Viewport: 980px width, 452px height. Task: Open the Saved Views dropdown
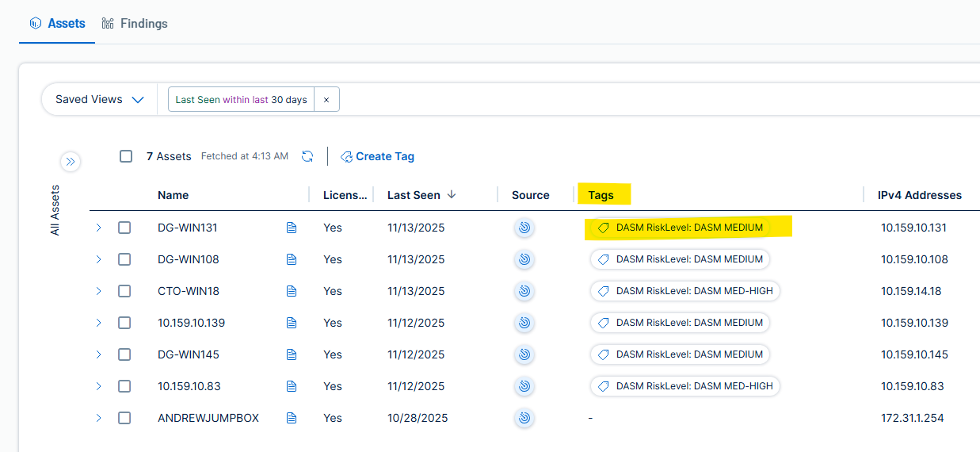pos(99,100)
